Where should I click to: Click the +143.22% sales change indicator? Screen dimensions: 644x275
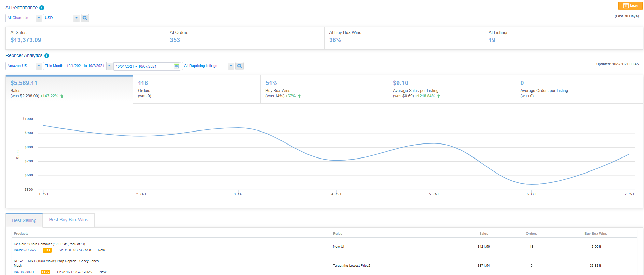pyautogui.click(x=52, y=96)
